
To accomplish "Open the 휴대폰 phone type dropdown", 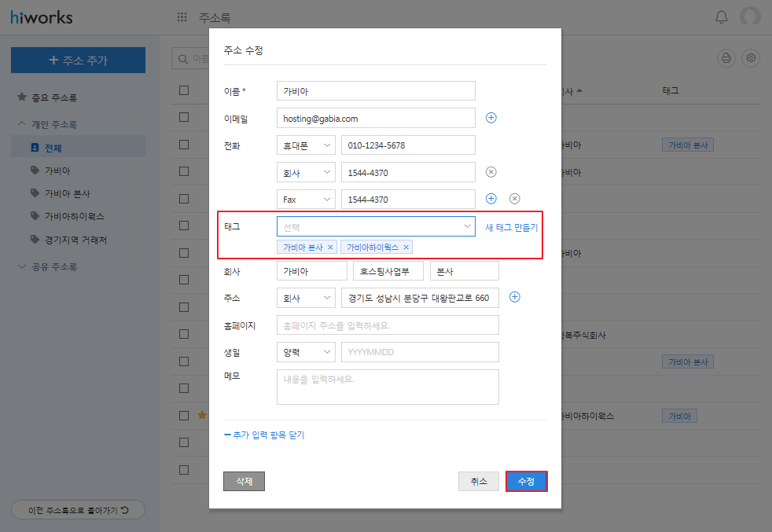I will pos(306,145).
